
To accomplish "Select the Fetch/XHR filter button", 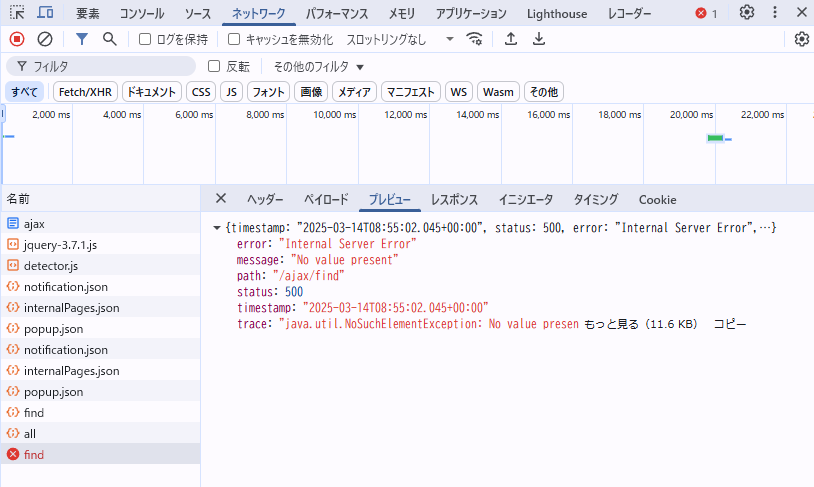I will (84, 92).
